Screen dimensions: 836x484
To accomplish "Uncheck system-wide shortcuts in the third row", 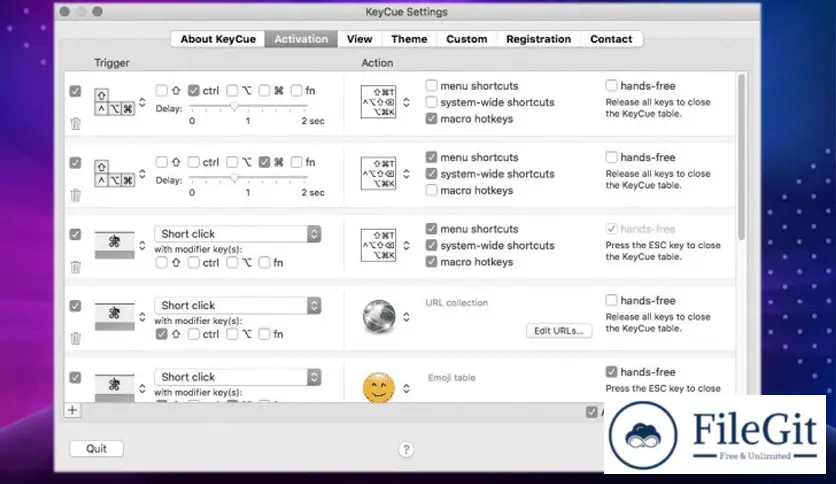I will (x=431, y=245).
